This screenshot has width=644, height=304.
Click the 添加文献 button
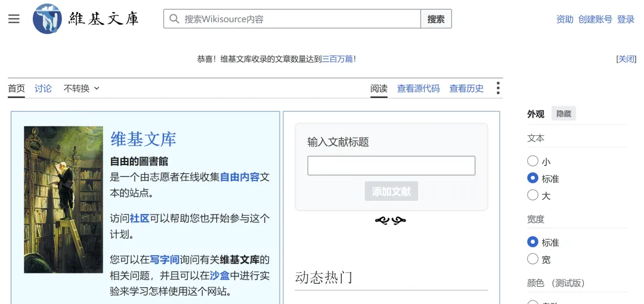tap(391, 191)
